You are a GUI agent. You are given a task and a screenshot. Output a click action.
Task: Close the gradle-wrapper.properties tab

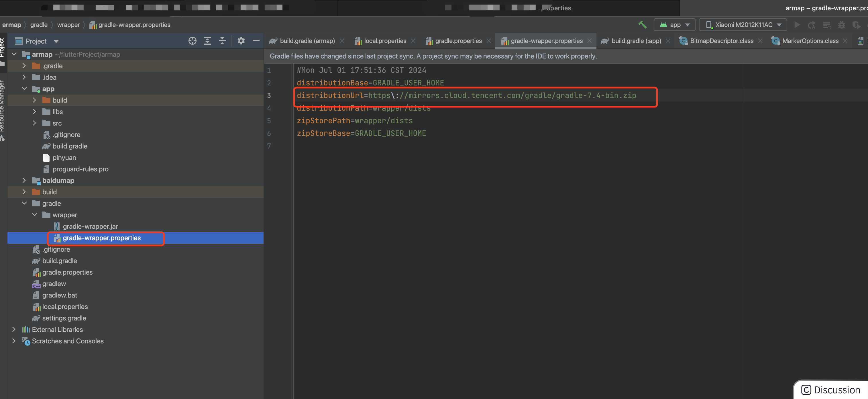pyautogui.click(x=589, y=41)
